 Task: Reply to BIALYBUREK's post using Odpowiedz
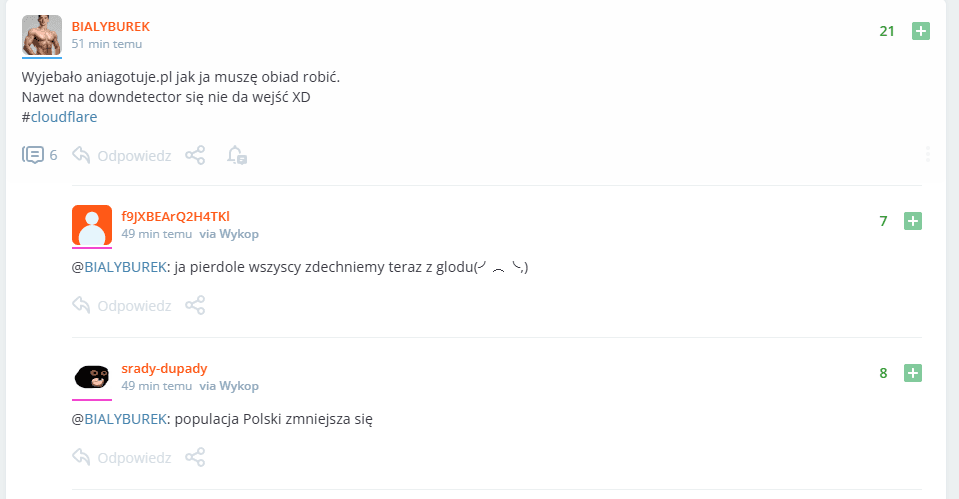tap(122, 155)
